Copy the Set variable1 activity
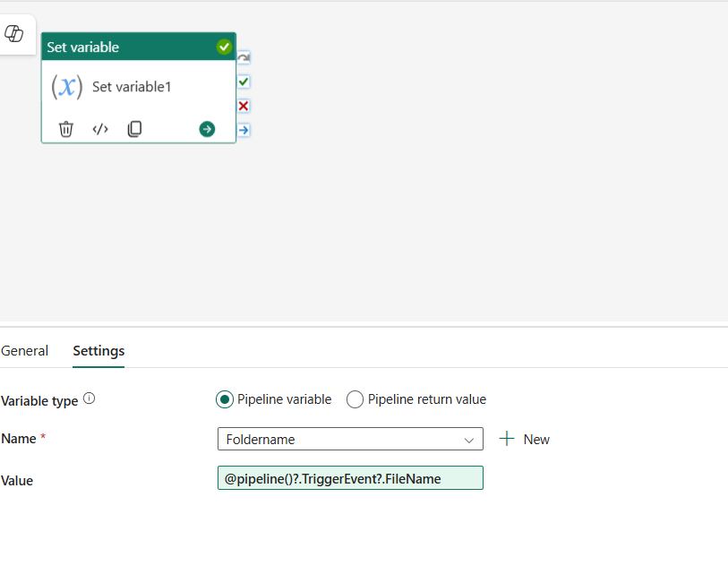Screen dimensions: 728x574 (134, 129)
